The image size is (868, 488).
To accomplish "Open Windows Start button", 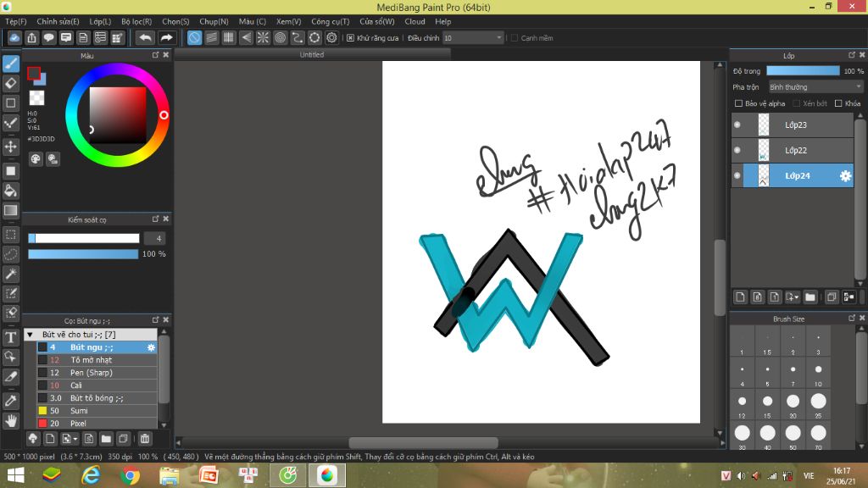I will tap(15, 476).
